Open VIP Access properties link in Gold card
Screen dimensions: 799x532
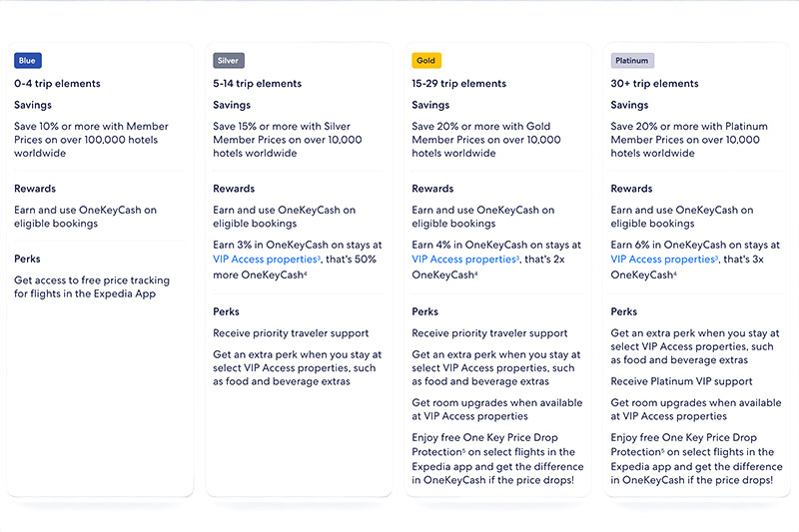tap(462, 260)
